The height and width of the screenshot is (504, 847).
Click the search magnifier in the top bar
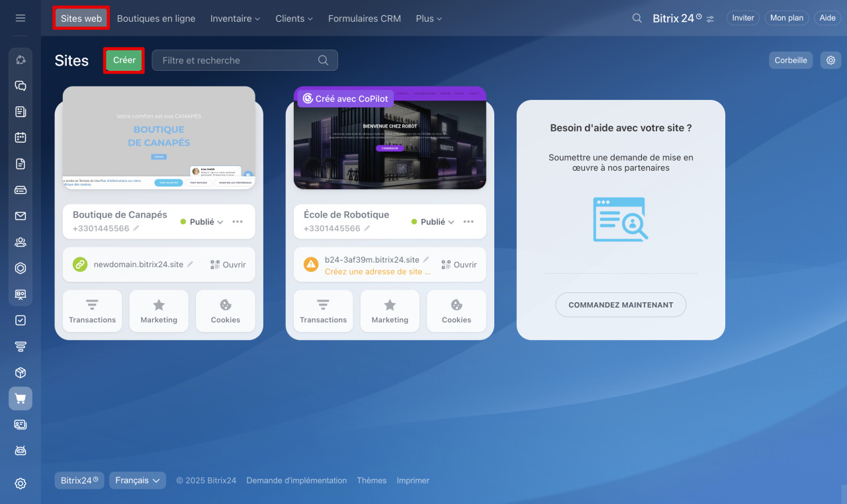[637, 19]
